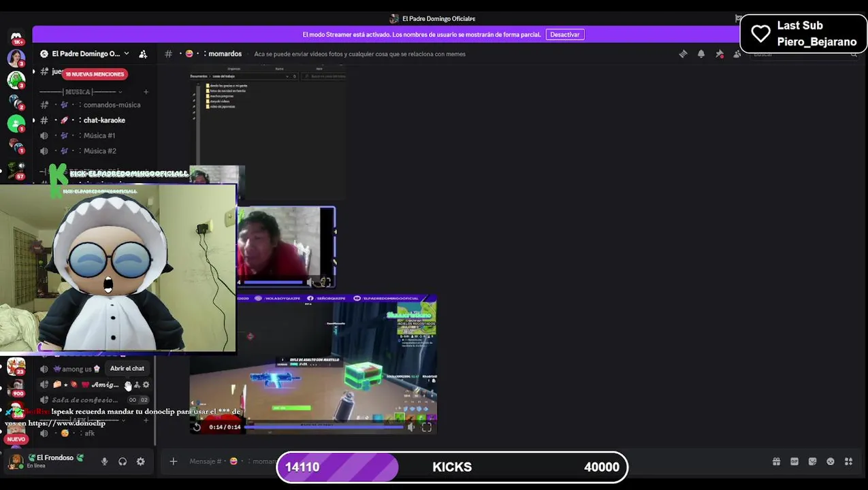This screenshot has width=868, height=490.
Task: Focus the Buscar search field
Action: (x=803, y=54)
